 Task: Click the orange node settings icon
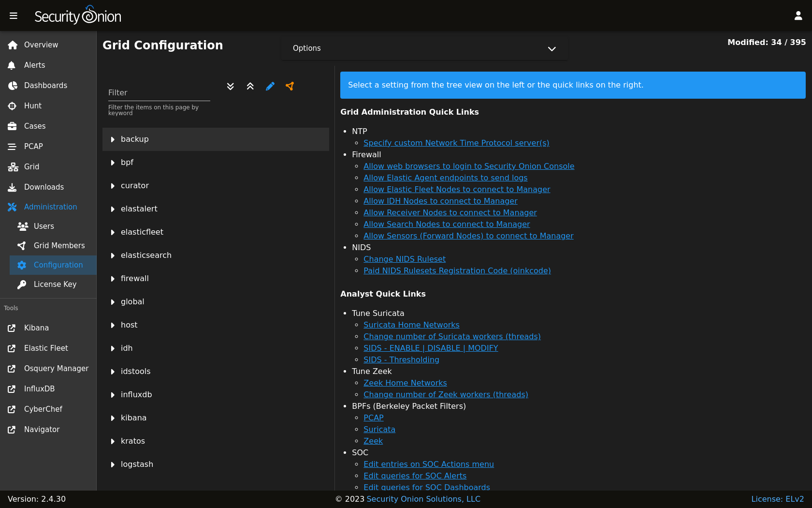point(290,86)
